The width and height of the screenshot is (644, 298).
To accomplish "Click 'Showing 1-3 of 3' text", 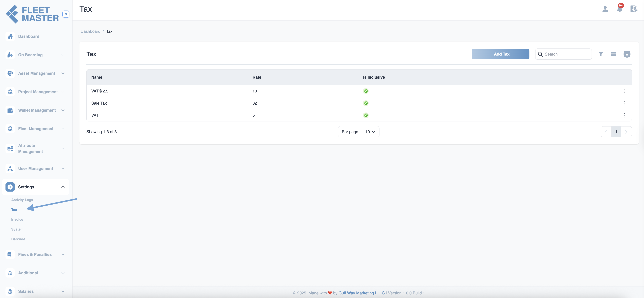I will 102,132.
